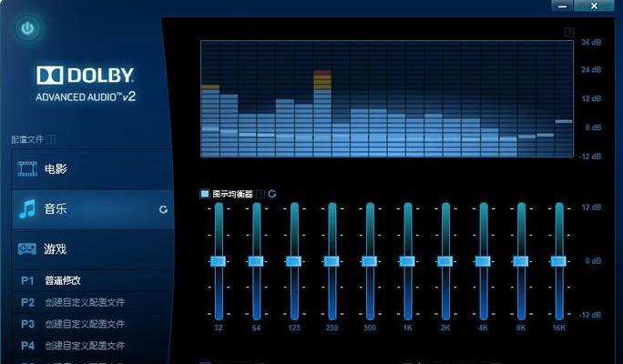Click the help icon above the spectrum display
The width and height of the screenshot is (623, 364).
coord(569,33)
